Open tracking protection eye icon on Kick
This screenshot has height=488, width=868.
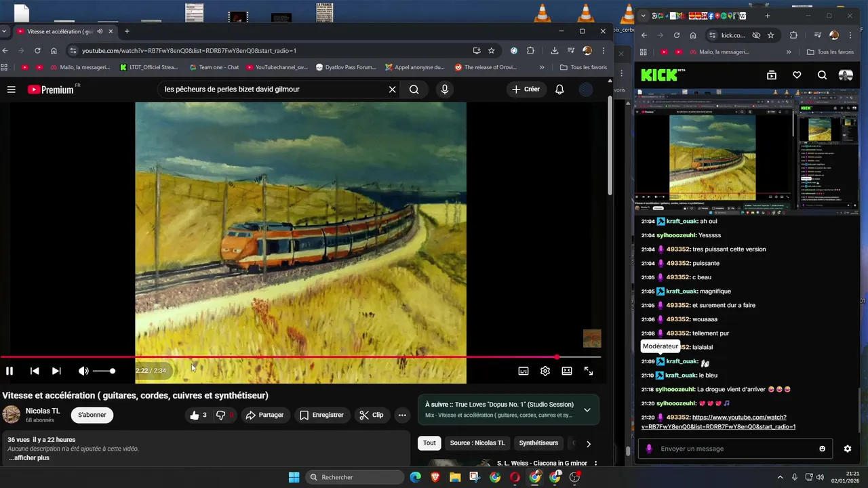click(x=756, y=35)
